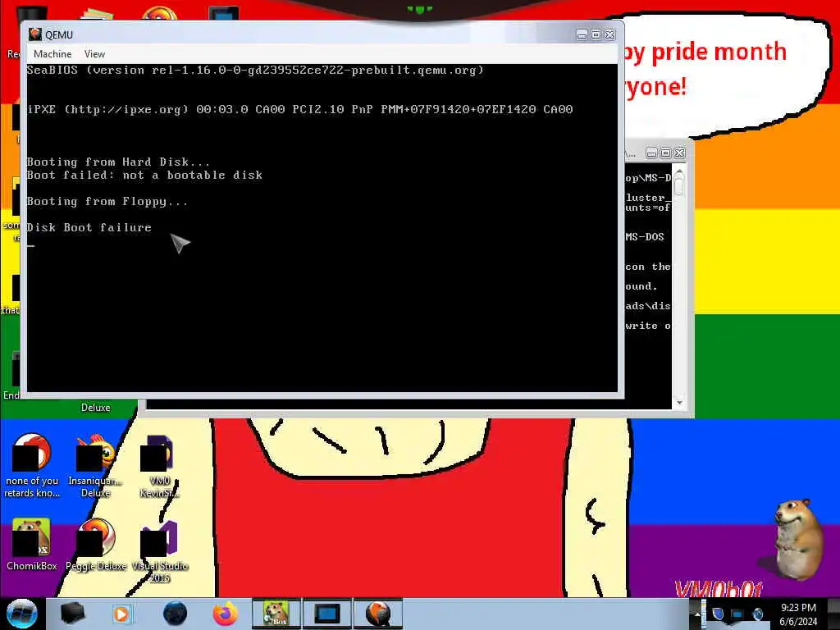Click the network icon in system tray
Screen dimensions: 840x630
(737, 614)
